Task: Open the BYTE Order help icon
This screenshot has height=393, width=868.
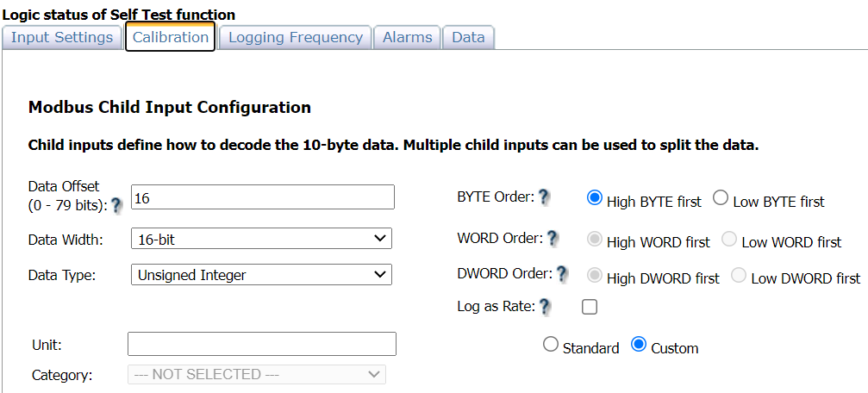Action: click(544, 196)
